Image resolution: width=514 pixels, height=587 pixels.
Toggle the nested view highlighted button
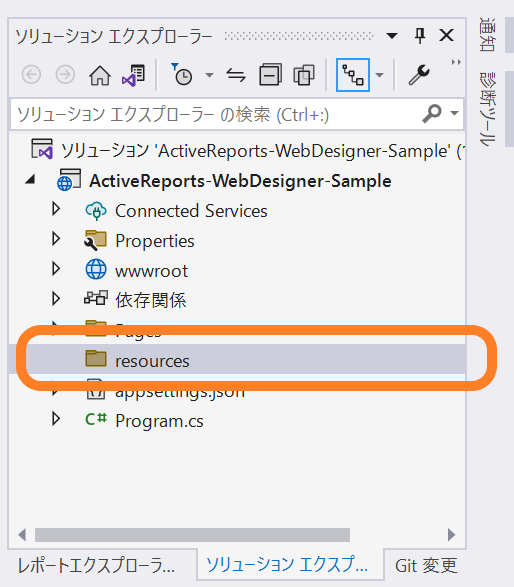click(x=353, y=74)
